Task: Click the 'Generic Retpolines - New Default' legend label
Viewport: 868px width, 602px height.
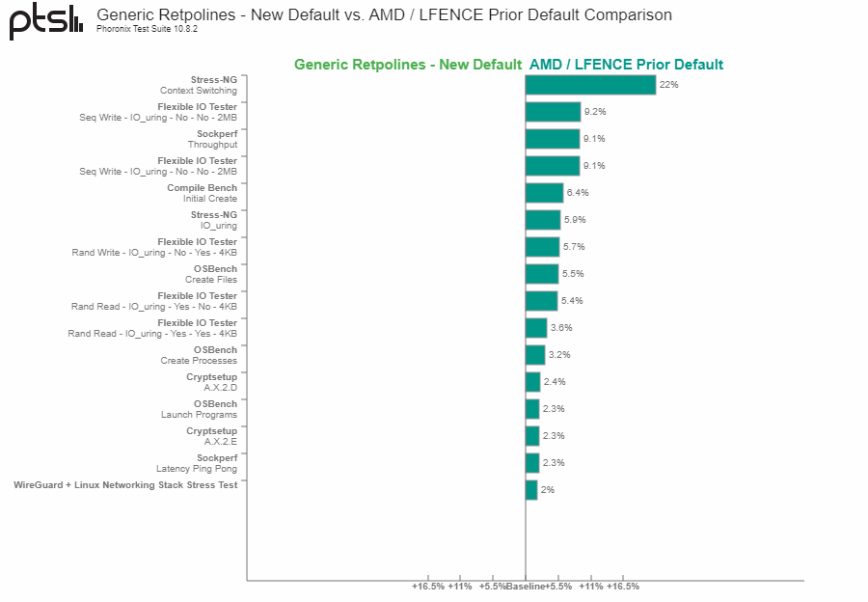Action: pos(408,65)
